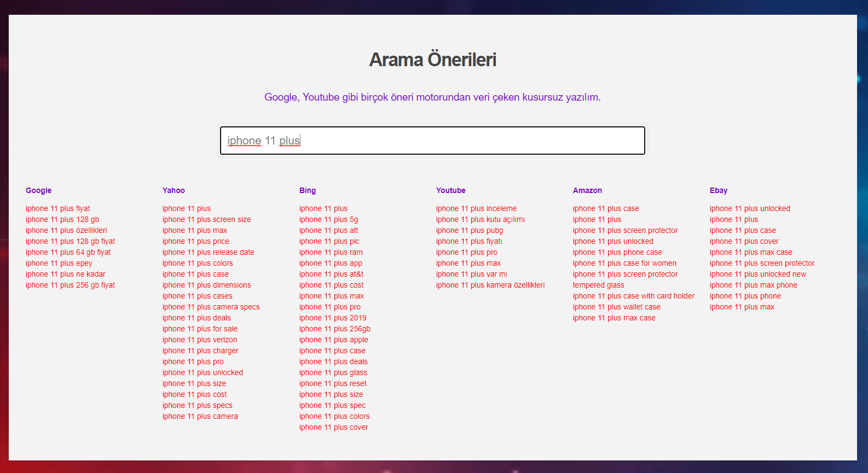Screen dimensions: 868x473
Task: Select Bing suggestion "iphone 11 plus att"
Action: pos(329,230)
